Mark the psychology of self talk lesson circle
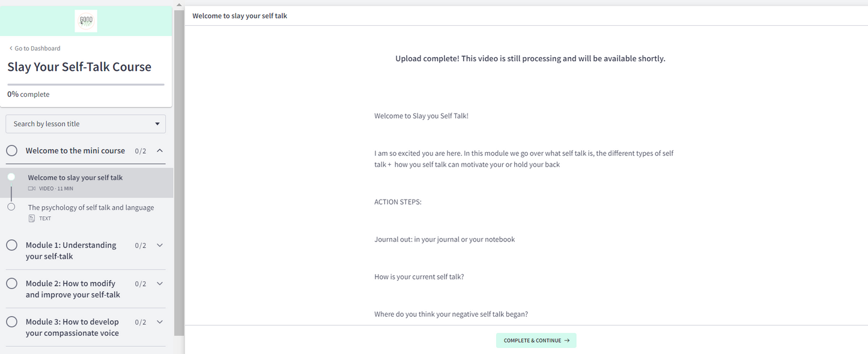The height and width of the screenshot is (354, 868). pyautogui.click(x=11, y=207)
